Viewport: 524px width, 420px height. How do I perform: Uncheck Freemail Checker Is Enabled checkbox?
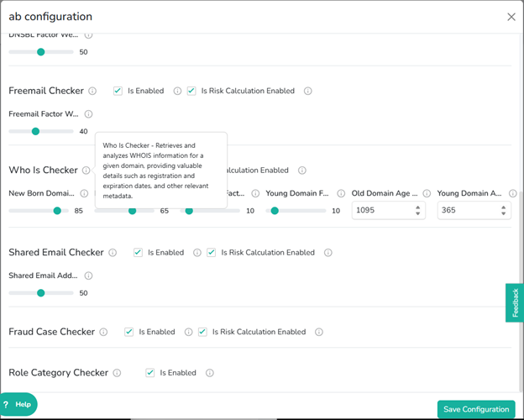(118, 91)
